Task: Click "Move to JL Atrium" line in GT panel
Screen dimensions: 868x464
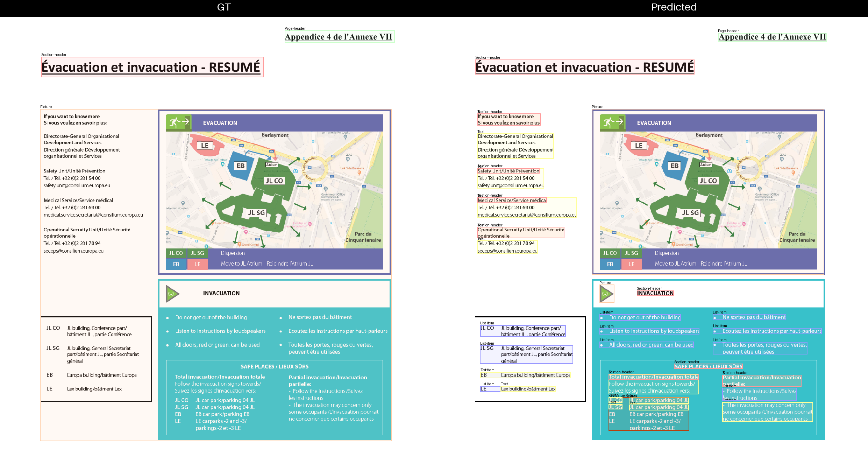Action: click(267, 264)
